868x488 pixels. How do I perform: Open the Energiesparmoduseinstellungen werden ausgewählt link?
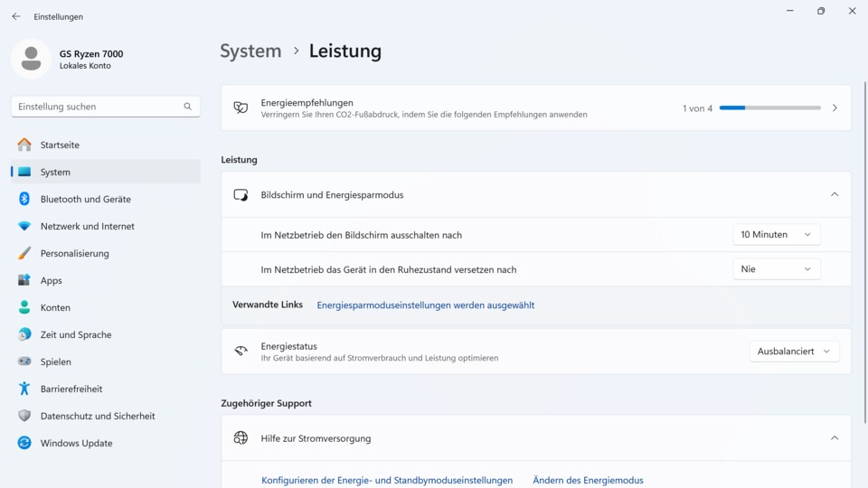point(425,305)
